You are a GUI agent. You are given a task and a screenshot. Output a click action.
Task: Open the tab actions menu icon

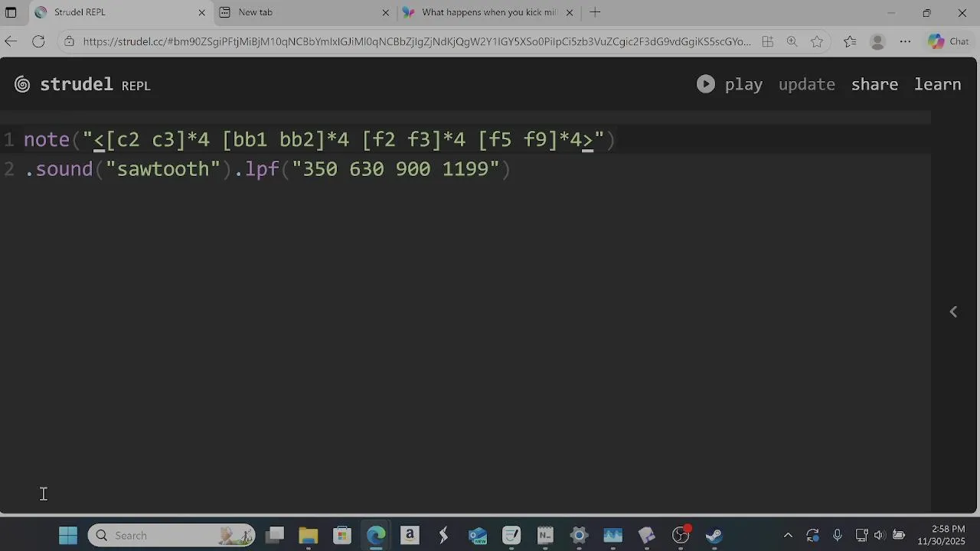[11, 12]
